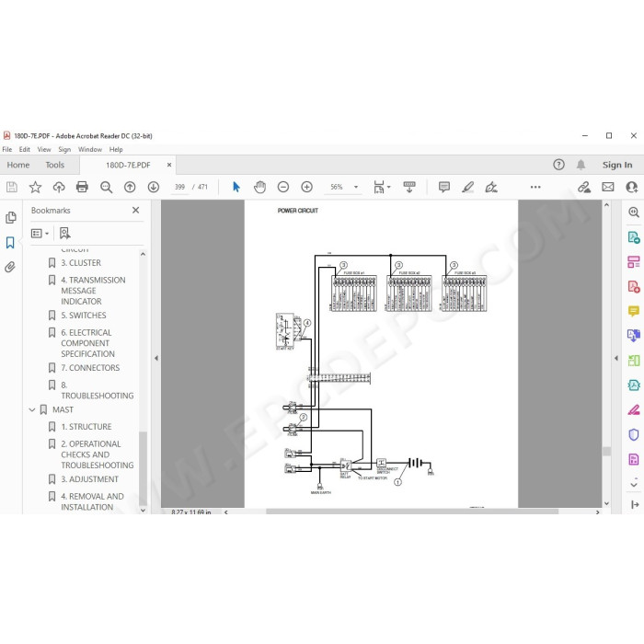The image size is (644, 644).
Task: Open the help question mark icon
Action: (558, 165)
